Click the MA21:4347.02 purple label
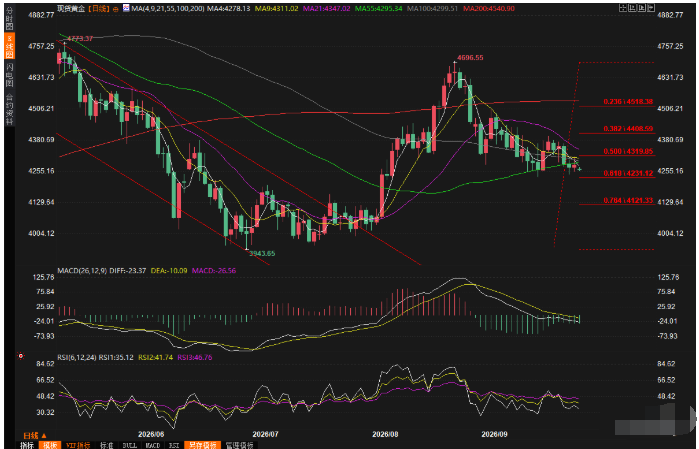The width and height of the screenshot is (699, 449). (x=326, y=8)
